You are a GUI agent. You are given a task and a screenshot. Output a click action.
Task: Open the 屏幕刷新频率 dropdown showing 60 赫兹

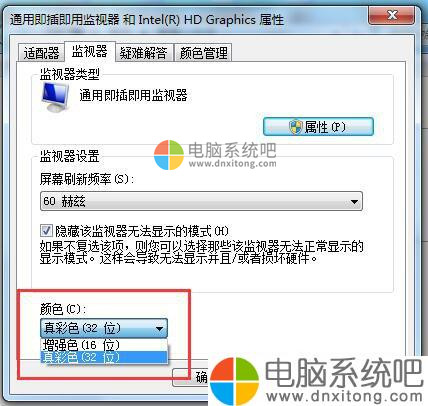201,201
